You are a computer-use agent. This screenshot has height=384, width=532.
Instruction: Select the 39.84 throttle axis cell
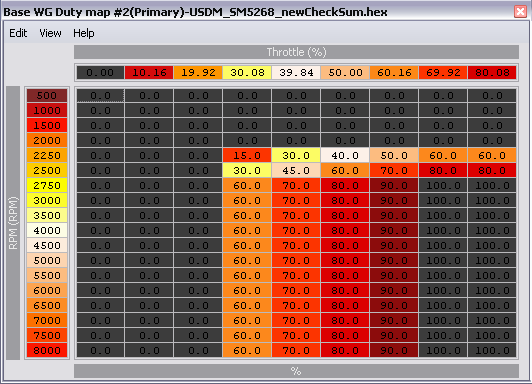coord(296,73)
